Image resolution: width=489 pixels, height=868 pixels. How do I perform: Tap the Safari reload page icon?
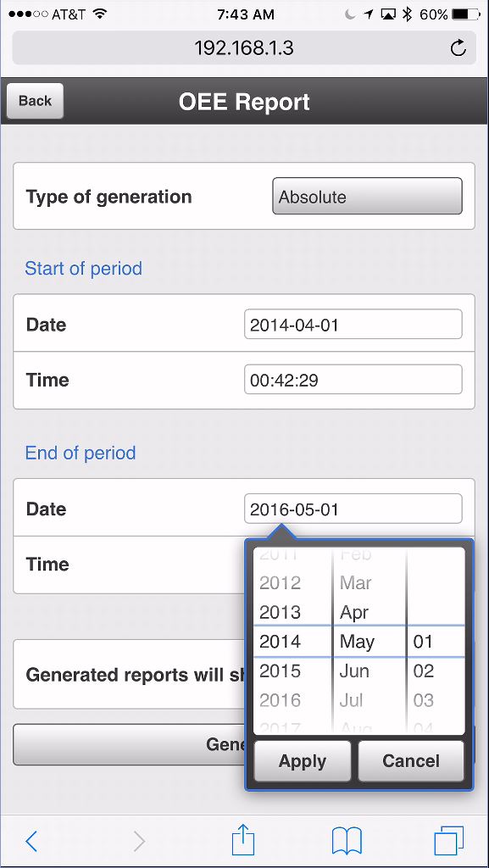(458, 48)
